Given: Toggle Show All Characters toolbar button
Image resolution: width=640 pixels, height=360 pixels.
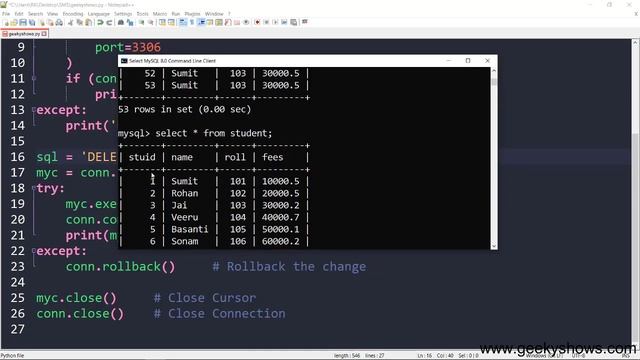Looking at the screenshot, I should pos(191,22).
